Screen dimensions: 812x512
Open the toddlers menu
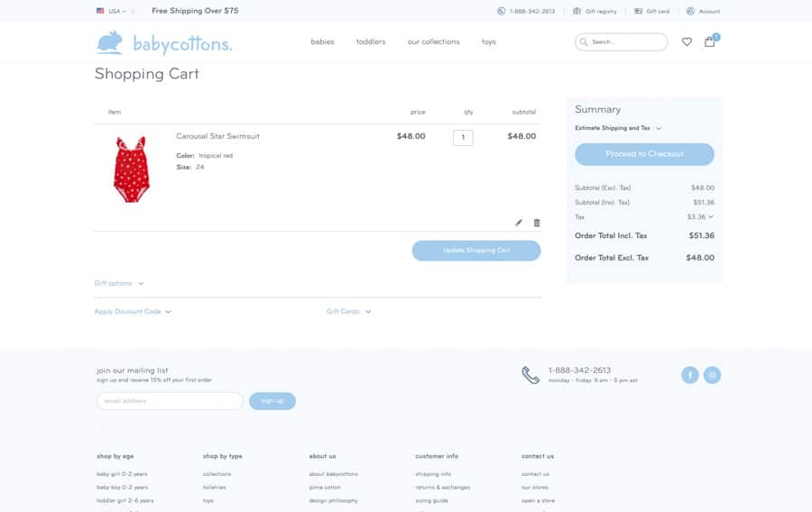click(x=371, y=42)
